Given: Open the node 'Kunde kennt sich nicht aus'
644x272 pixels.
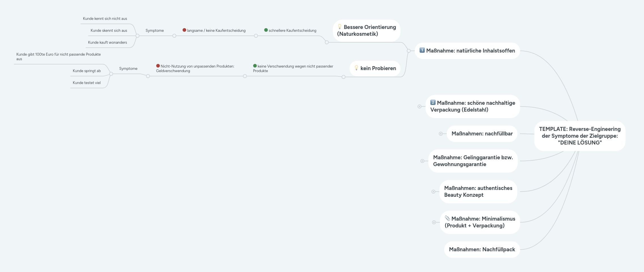Looking at the screenshot, I should (105, 18).
